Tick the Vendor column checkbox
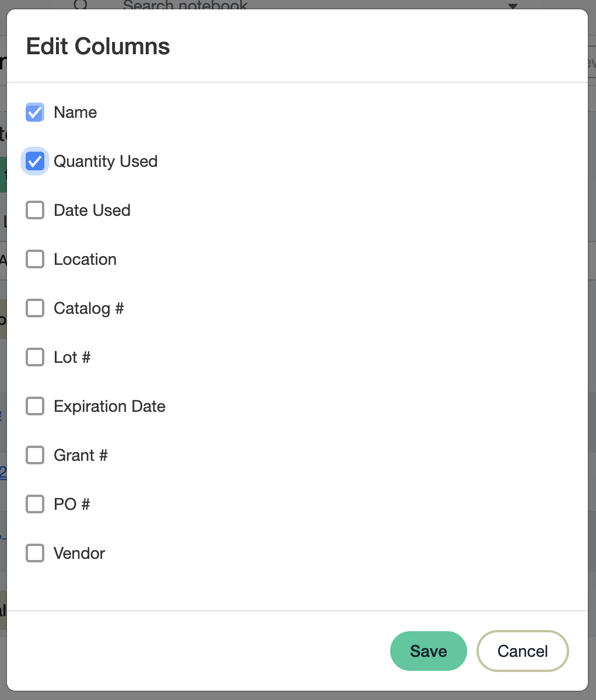This screenshot has height=700, width=596. point(35,554)
